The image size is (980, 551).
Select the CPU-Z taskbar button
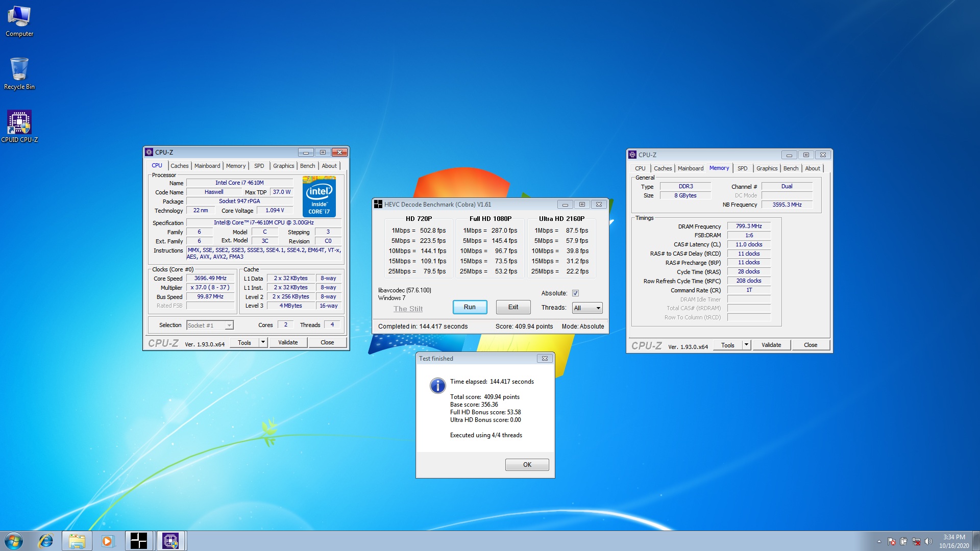click(x=170, y=541)
